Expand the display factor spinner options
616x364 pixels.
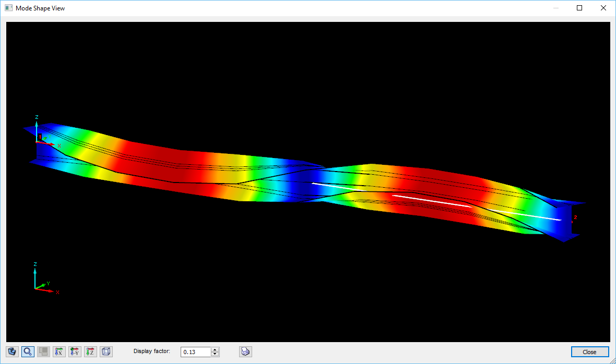215,351
